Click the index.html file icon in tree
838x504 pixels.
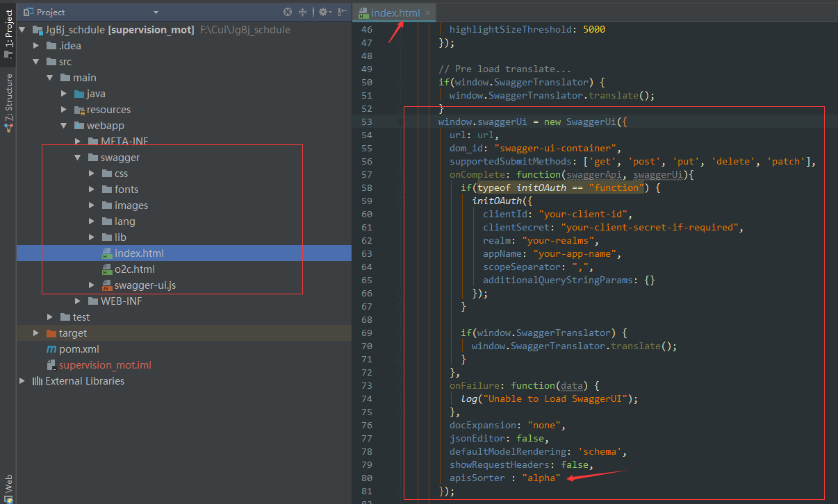107,253
